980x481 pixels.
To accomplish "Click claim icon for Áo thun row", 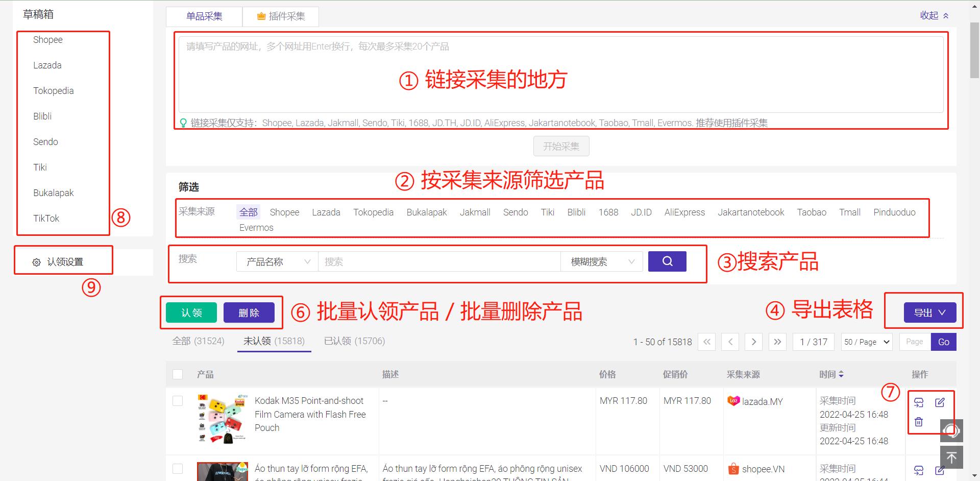I will (919, 470).
